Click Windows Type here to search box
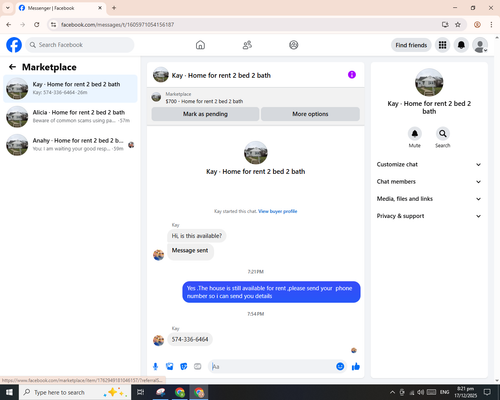Screen dimensions: 500x400 tap(75, 392)
